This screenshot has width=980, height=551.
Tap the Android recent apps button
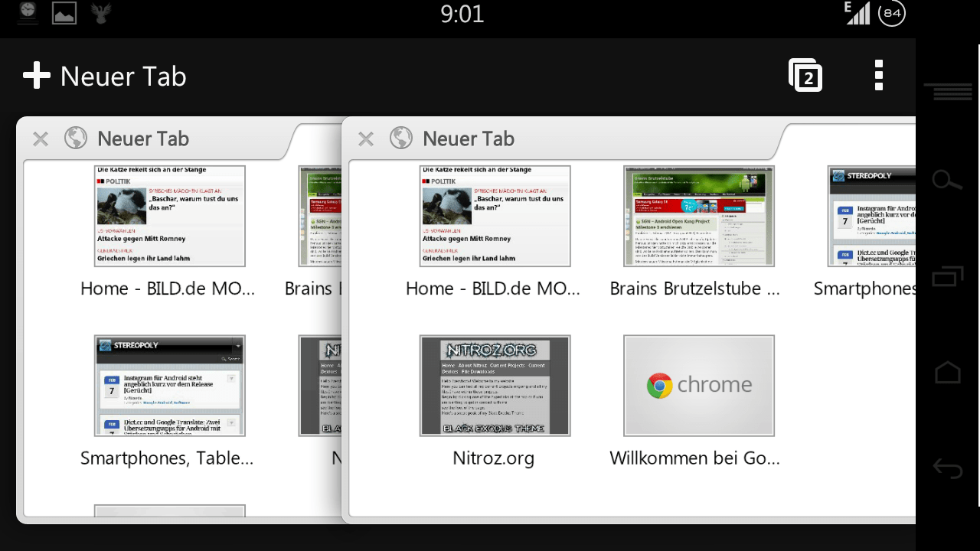coord(948,275)
